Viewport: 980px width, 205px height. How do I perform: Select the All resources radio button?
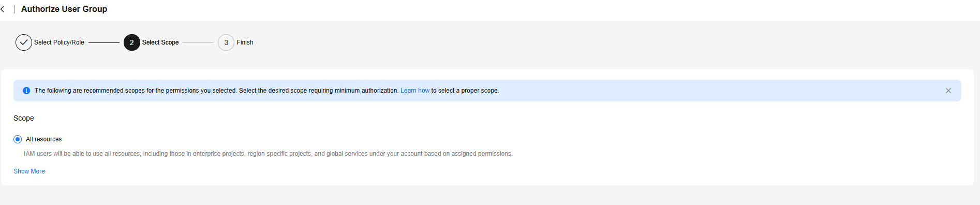[18, 139]
